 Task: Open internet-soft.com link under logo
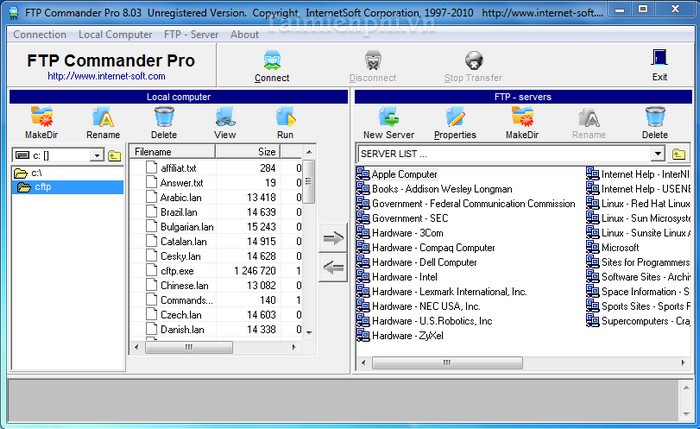click(x=106, y=76)
